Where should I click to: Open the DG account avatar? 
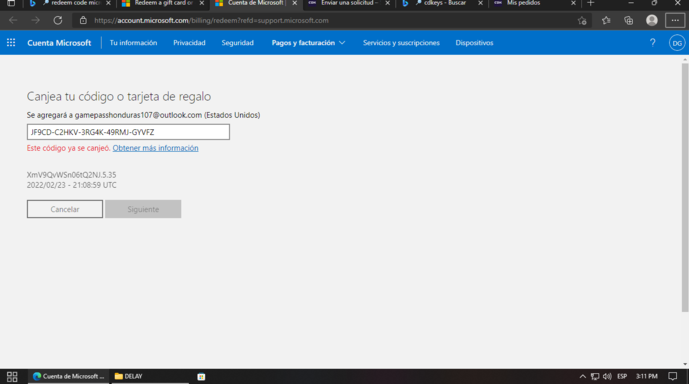pyautogui.click(x=677, y=43)
